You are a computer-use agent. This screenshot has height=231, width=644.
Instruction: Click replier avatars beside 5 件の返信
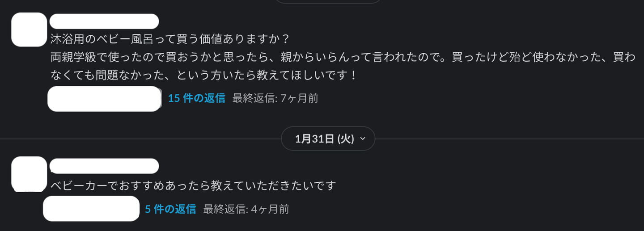click(x=91, y=208)
